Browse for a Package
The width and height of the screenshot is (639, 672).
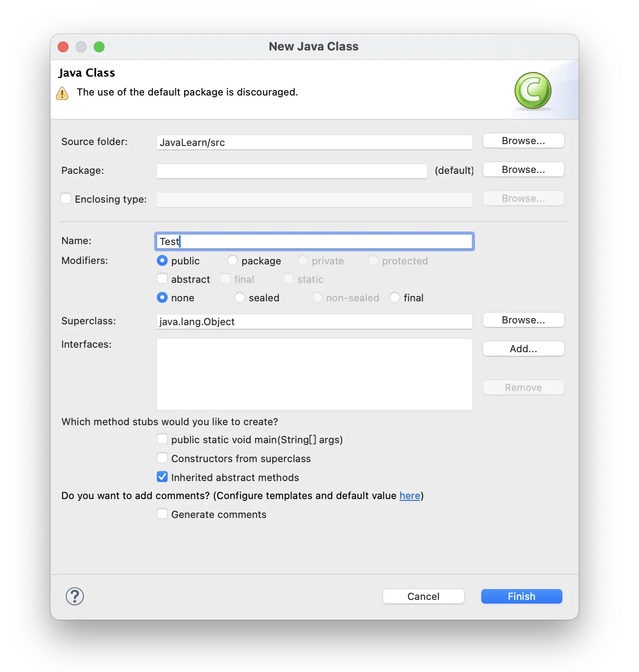(x=523, y=170)
